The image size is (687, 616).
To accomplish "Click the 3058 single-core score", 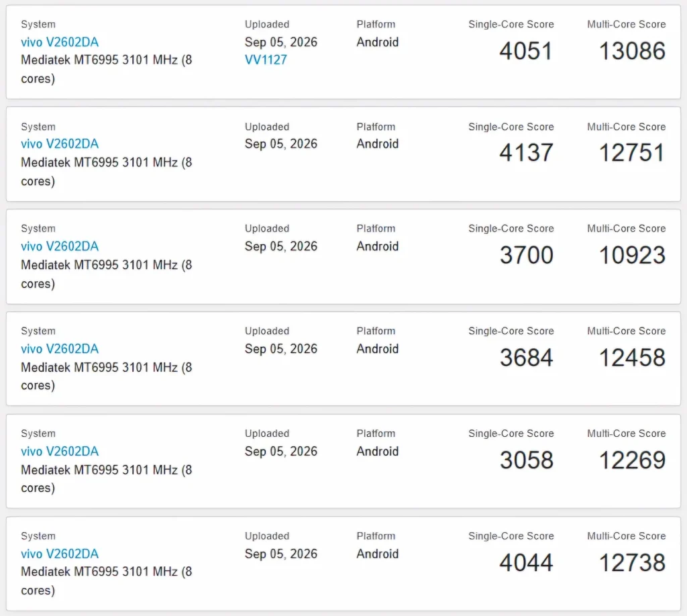I will coord(527,460).
